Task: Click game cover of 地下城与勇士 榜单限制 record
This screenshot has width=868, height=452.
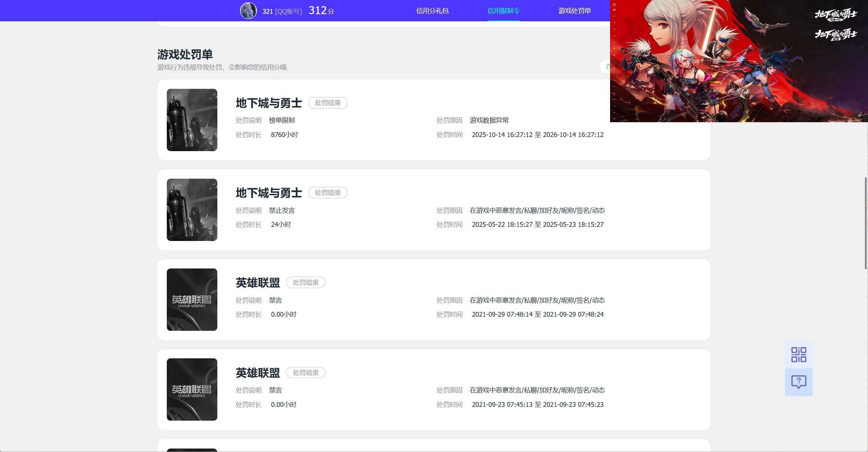Action: tap(192, 120)
